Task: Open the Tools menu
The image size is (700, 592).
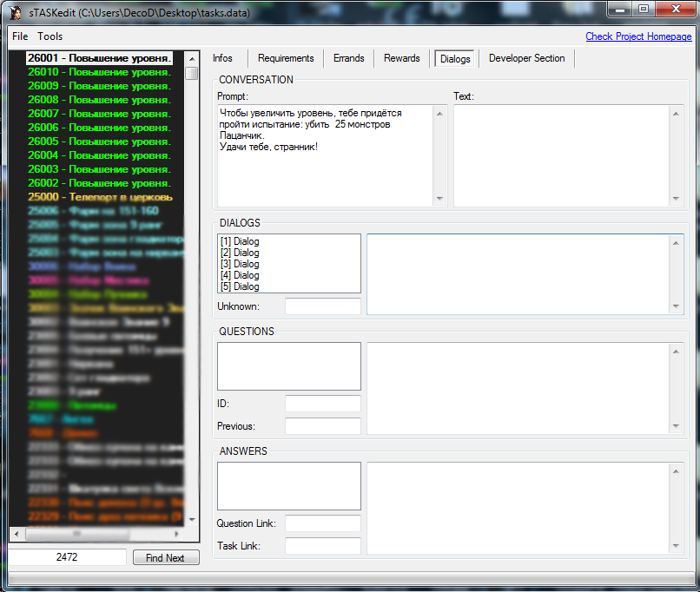Action: point(50,36)
